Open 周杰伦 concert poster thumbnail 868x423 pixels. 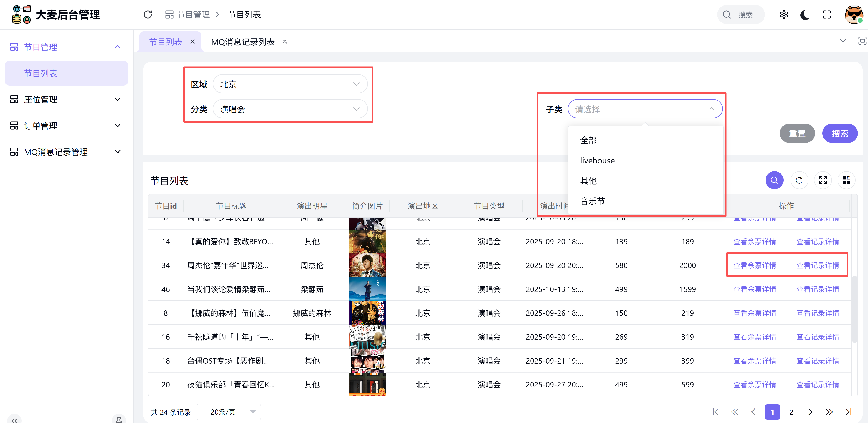tap(367, 265)
